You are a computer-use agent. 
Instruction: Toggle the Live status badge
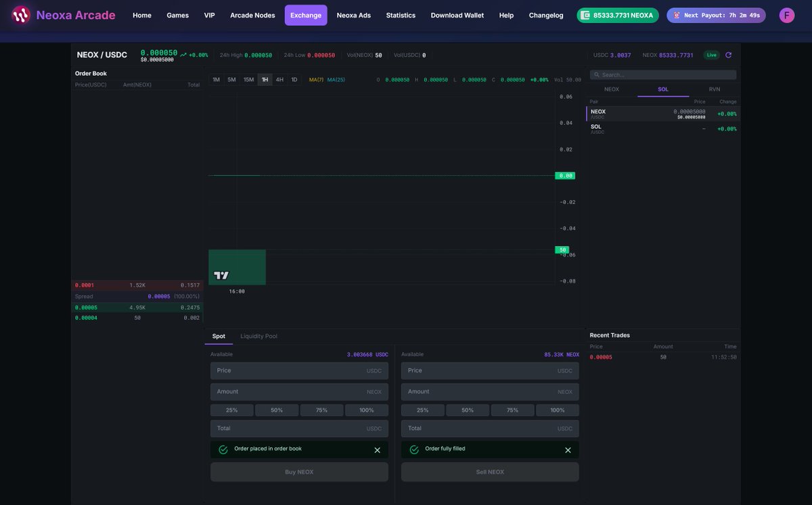(x=711, y=55)
